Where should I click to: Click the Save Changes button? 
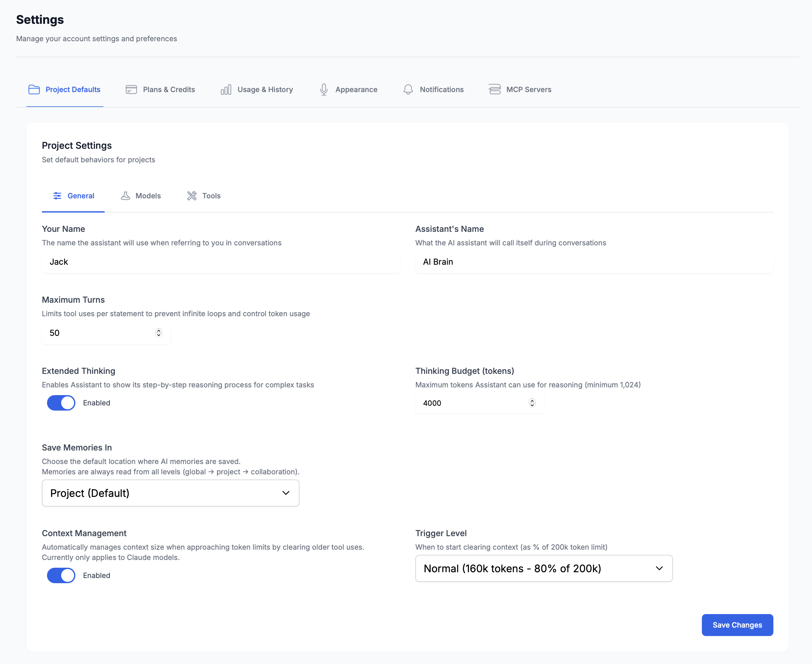tap(737, 625)
